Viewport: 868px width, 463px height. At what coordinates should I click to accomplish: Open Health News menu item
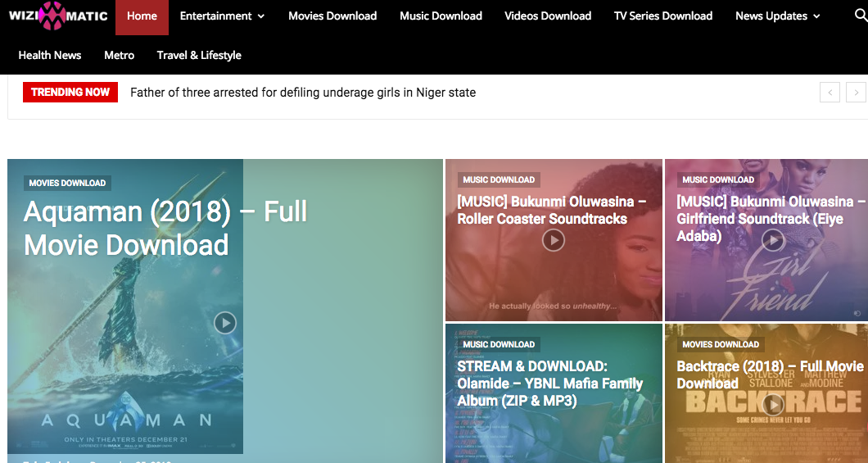[50, 55]
